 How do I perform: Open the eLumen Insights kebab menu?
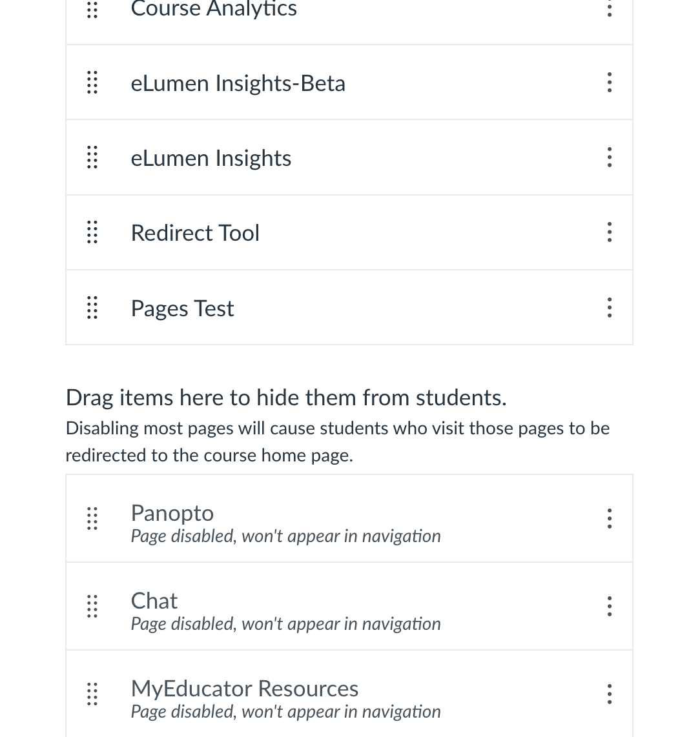tap(609, 157)
